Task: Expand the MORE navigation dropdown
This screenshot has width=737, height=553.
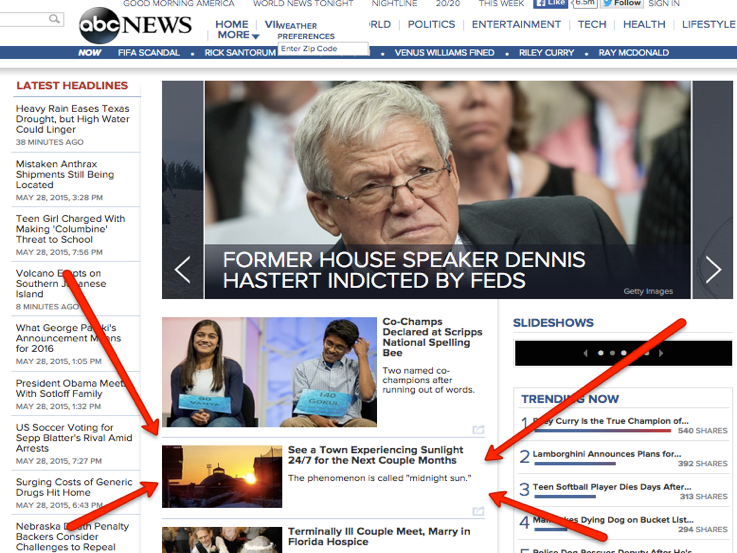Action: (x=238, y=35)
